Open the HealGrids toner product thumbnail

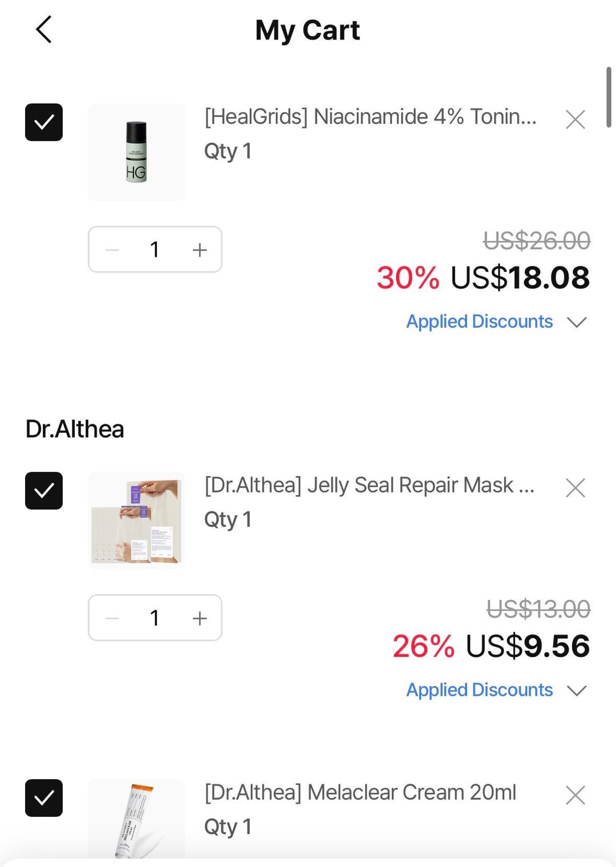tap(136, 152)
